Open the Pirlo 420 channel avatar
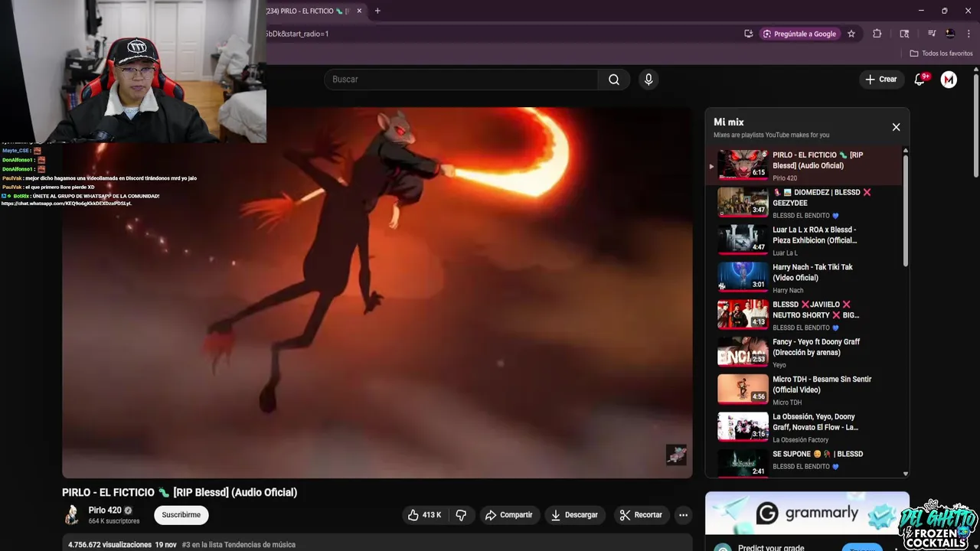 (72, 515)
